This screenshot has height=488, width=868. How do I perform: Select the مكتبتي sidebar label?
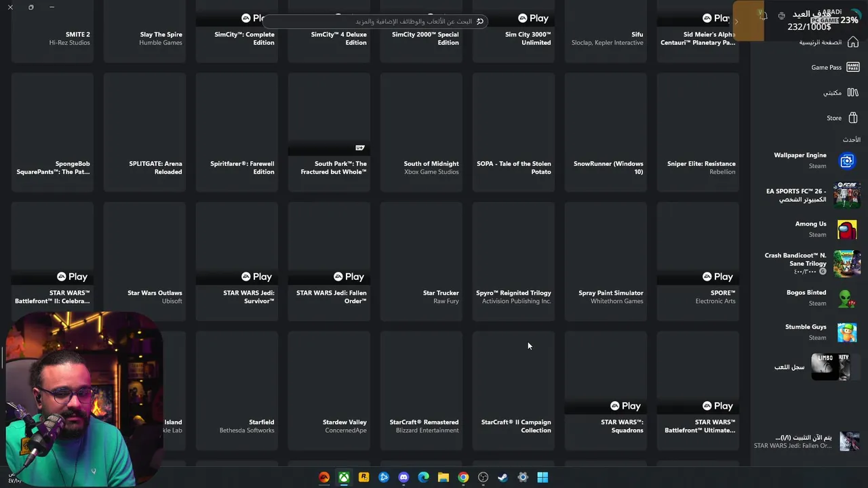(832, 93)
